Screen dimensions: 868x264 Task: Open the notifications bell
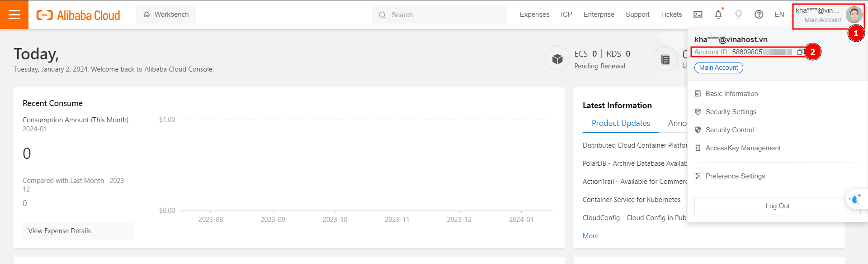coord(718,14)
